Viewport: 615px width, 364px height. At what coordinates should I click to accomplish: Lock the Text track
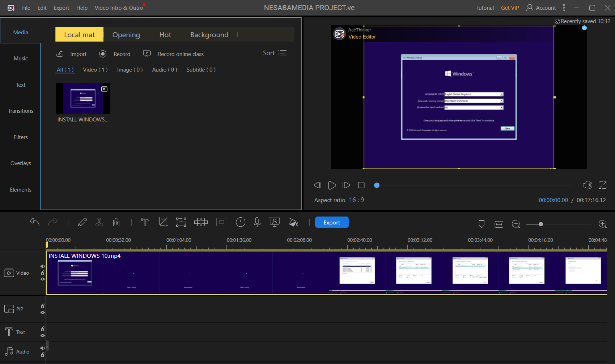[43, 329]
